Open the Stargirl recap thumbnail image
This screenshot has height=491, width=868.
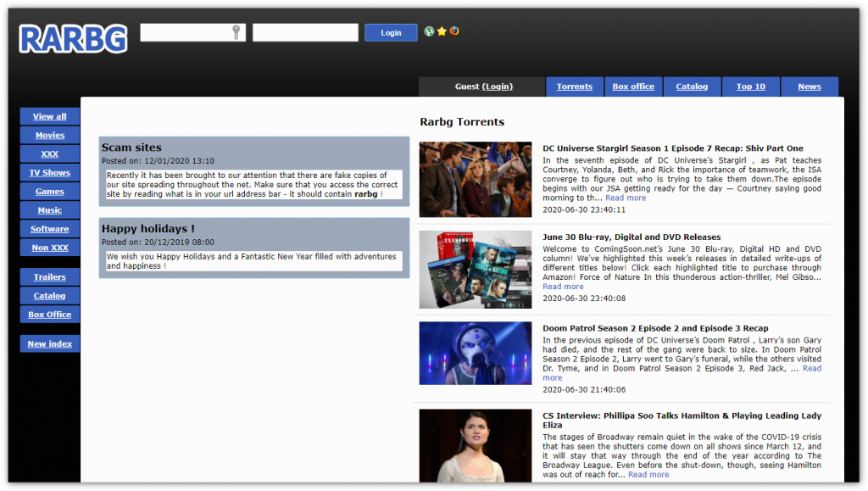(x=476, y=179)
